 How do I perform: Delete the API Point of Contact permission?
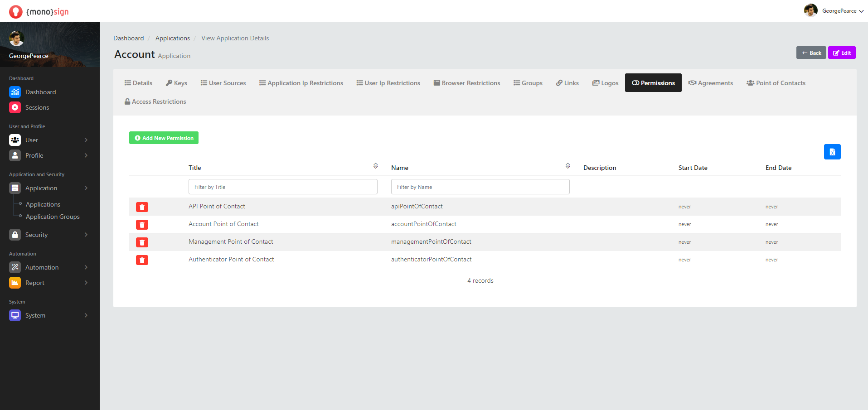tap(142, 207)
